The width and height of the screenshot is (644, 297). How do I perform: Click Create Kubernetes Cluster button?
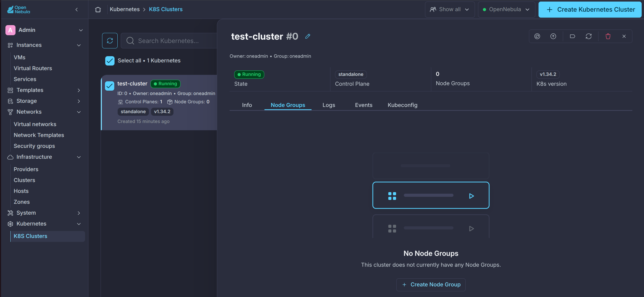point(590,10)
